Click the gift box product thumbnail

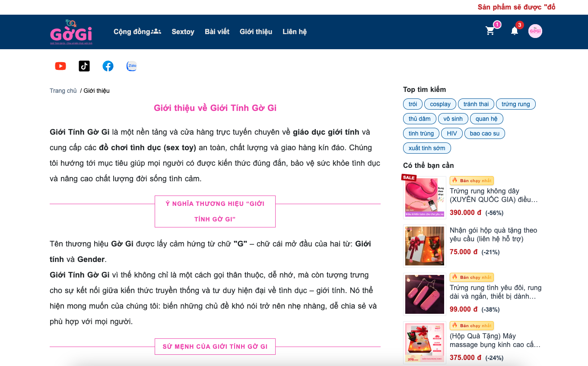click(x=424, y=246)
